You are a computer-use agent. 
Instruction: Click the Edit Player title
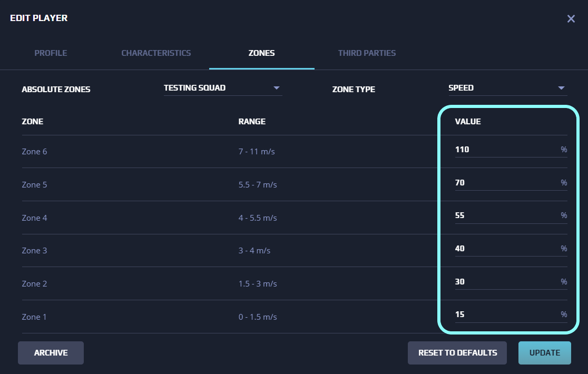[x=38, y=18]
